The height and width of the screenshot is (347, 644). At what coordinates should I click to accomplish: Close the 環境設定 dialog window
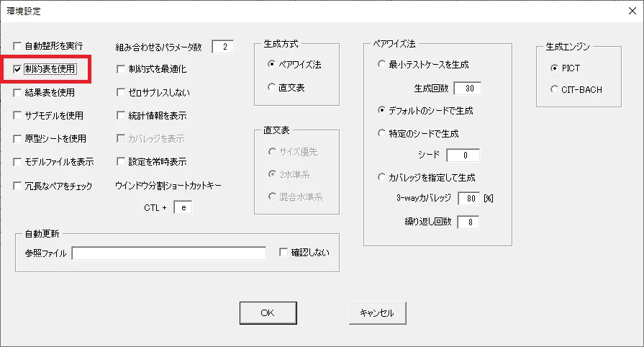point(631,11)
